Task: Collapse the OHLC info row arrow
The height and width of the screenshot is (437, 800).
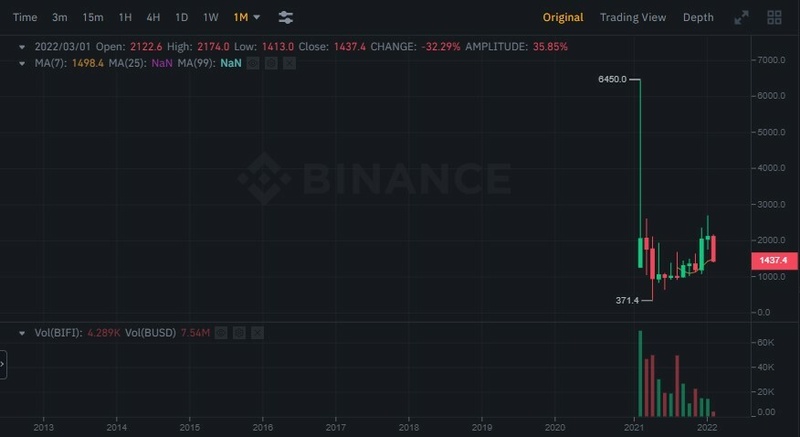Action: coord(23,46)
